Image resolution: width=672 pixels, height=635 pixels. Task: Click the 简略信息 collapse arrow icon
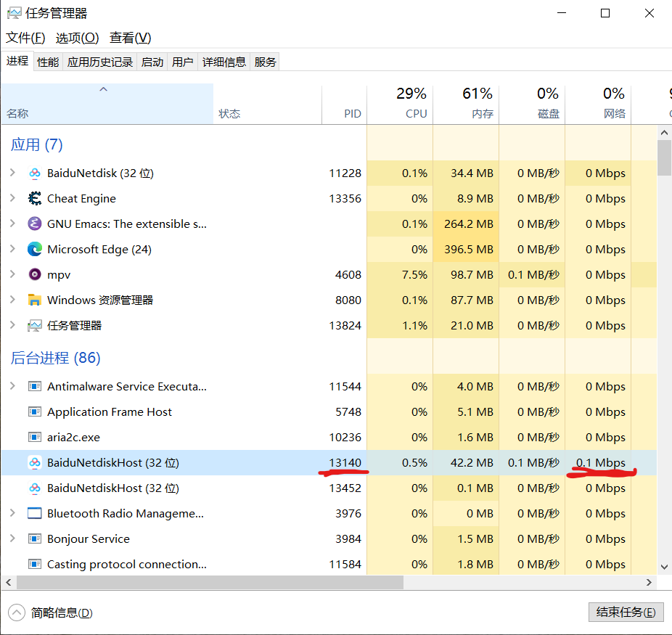(17, 613)
